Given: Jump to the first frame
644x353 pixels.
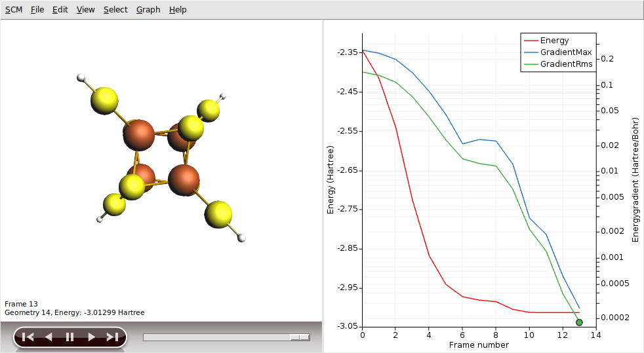Looking at the screenshot, I should point(28,337).
